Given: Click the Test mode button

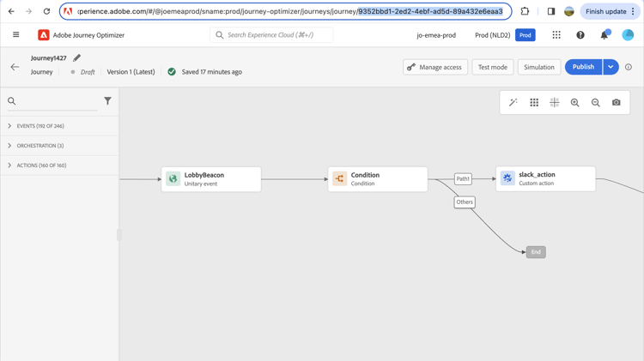Looking at the screenshot, I should (x=493, y=67).
